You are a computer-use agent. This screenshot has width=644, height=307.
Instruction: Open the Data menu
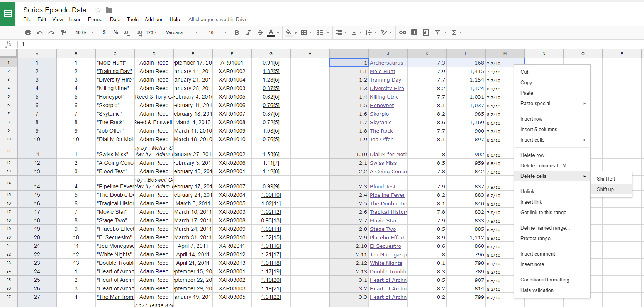pos(115,19)
